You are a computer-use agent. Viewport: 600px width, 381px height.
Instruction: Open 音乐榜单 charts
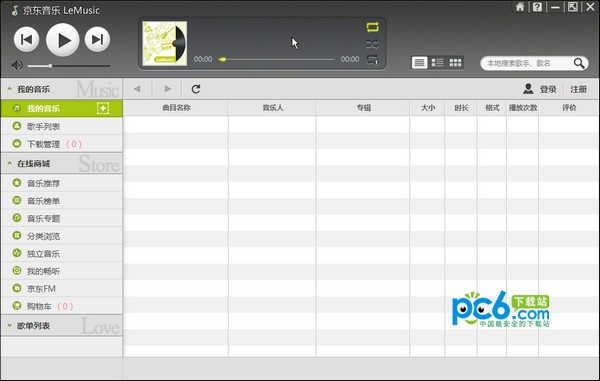tap(62, 201)
